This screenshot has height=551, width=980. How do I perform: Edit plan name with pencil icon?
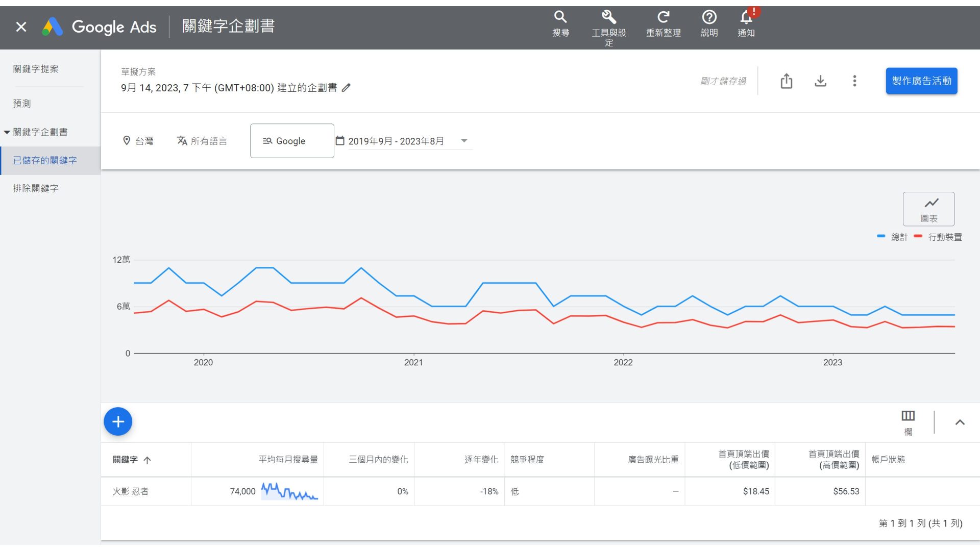click(346, 88)
